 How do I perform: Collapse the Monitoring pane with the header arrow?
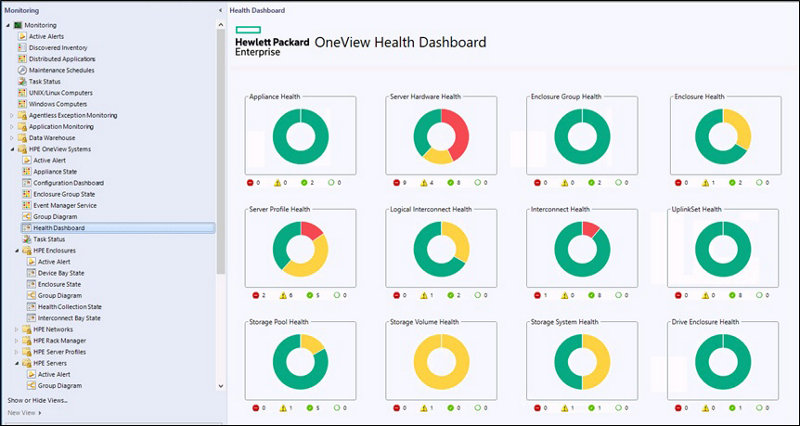tap(220, 10)
